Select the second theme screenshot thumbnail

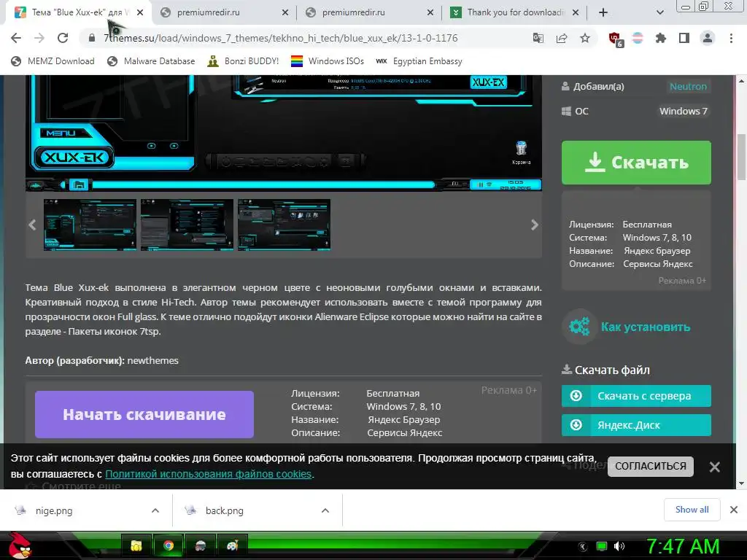[x=187, y=225]
